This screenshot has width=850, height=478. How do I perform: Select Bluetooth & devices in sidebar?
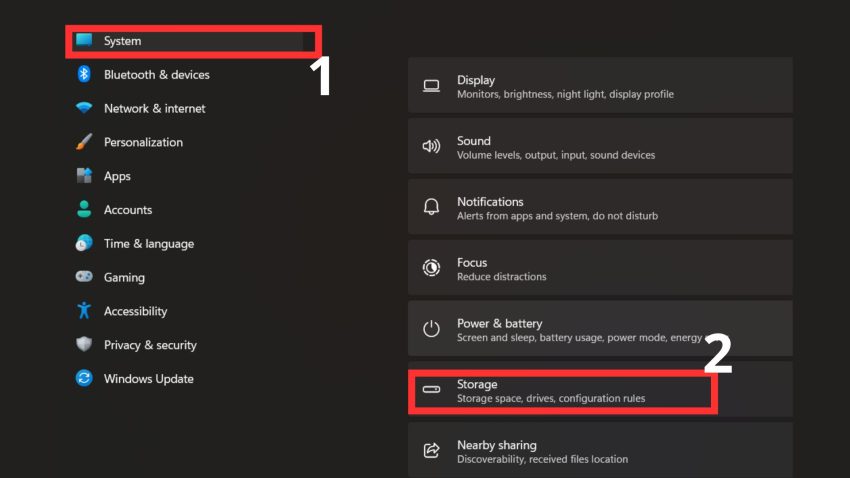pos(157,75)
